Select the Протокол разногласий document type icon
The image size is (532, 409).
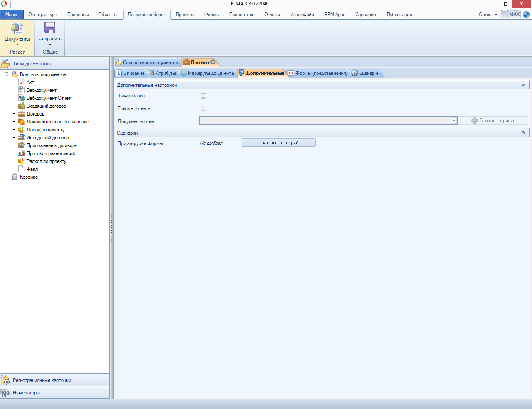(x=22, y=153)
